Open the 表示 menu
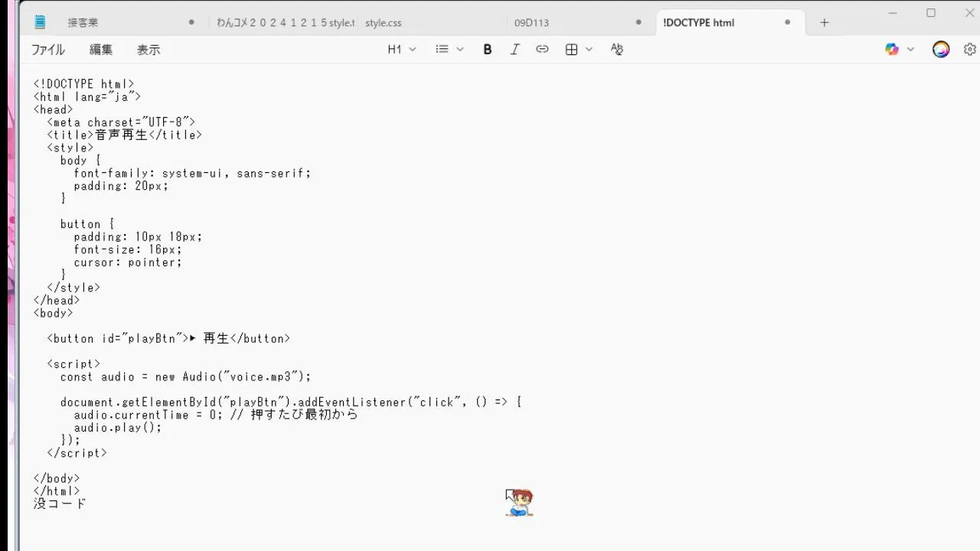This screenshot has height=551, width=980. tap(149, 49)
